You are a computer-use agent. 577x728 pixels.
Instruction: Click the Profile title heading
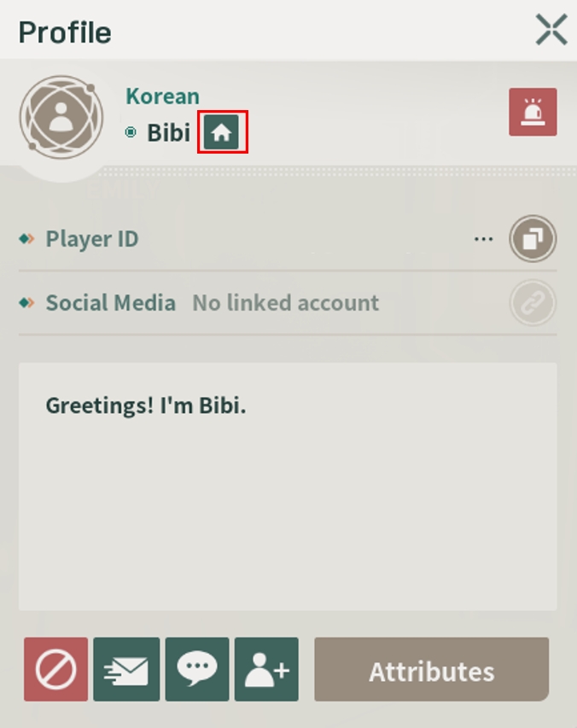click(65, 32)
